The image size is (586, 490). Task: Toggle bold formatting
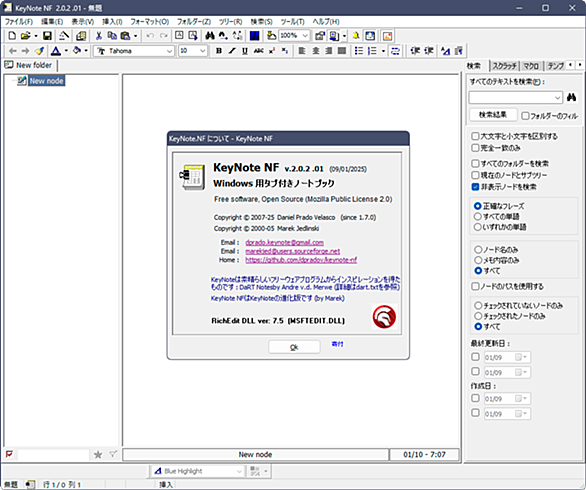coord(219,51)
